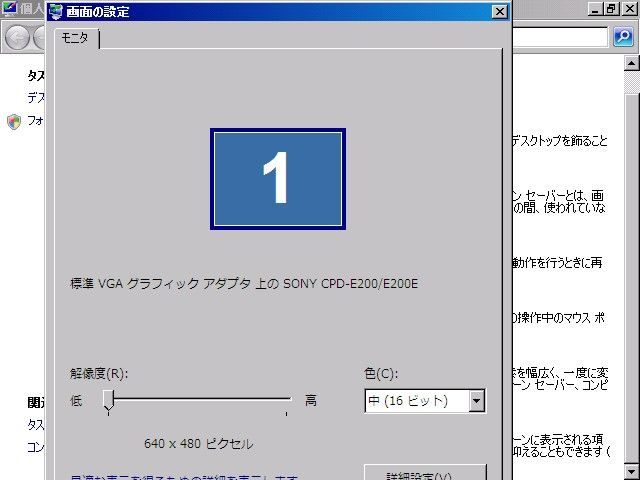The width and height of the screenshot is (640, 480).
Task: Click the magnifier search button
Action: click(x=622, y=37)
